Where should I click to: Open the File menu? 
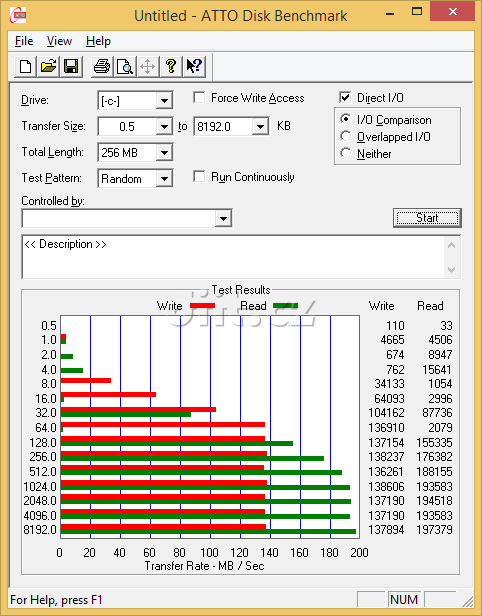pos(24,41)
